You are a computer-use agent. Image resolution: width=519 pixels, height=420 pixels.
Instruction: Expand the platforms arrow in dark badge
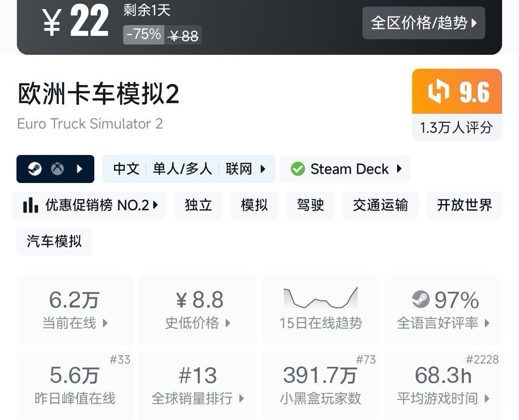(80, 169)
